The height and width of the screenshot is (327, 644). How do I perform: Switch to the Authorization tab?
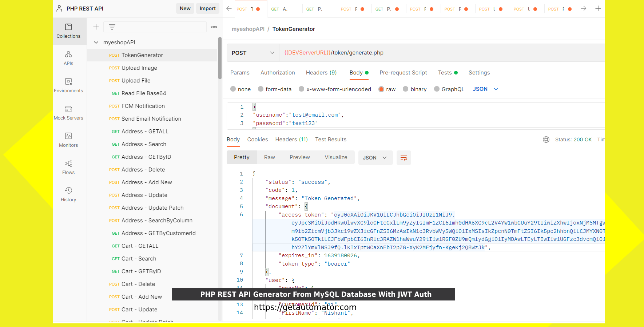pyautogui.click(x=278, y=73)
